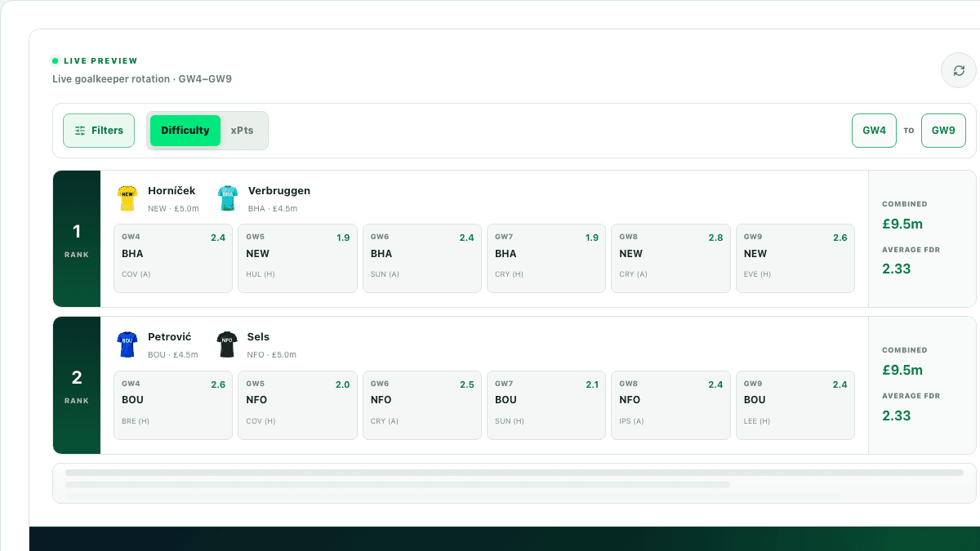Select the Verbruggen player name
This screenshot has width=980, height=551.
[279, 191]
